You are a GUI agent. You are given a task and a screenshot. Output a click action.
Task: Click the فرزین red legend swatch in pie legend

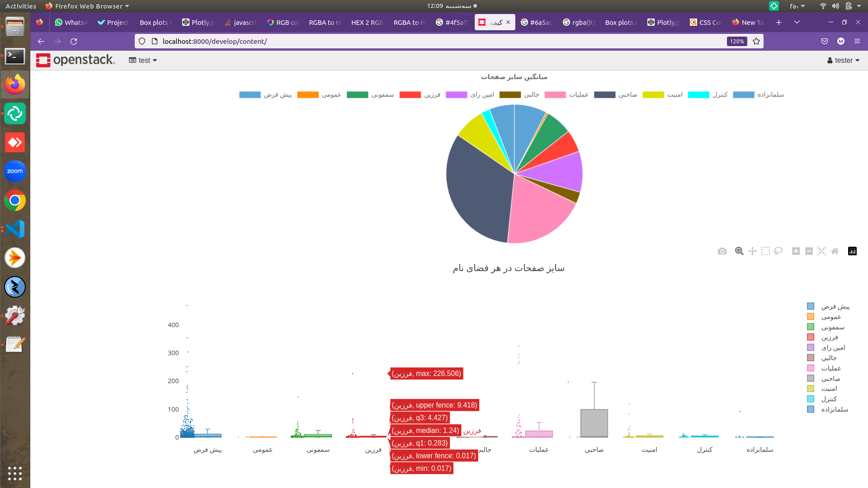click(410, 94)
